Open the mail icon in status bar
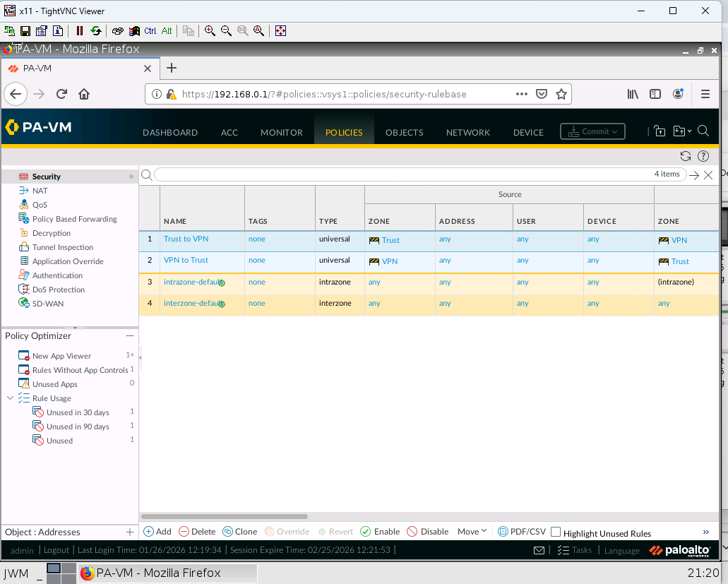The image size is (728, 584). pyautogui.click(x=539, y=550)
